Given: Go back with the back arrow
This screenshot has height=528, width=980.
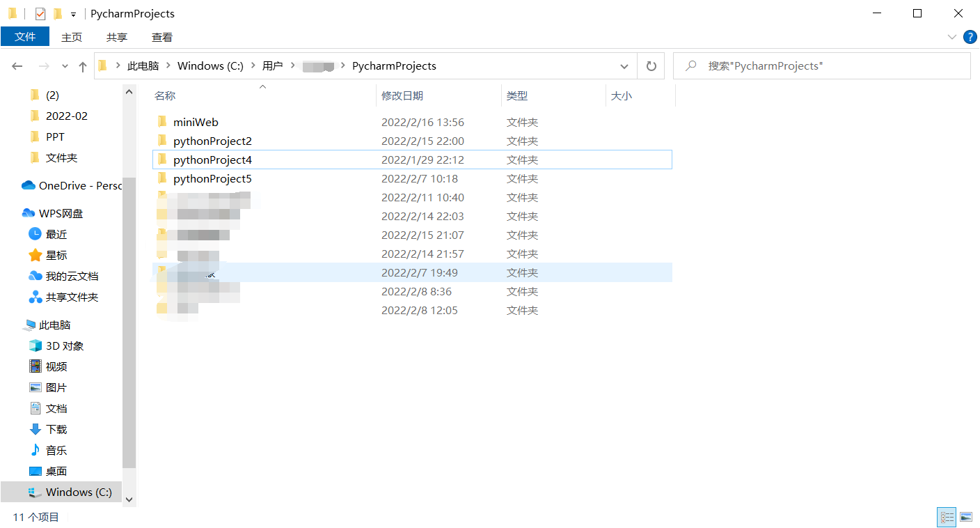Looking at the screenshot, I should click(17, 66).
